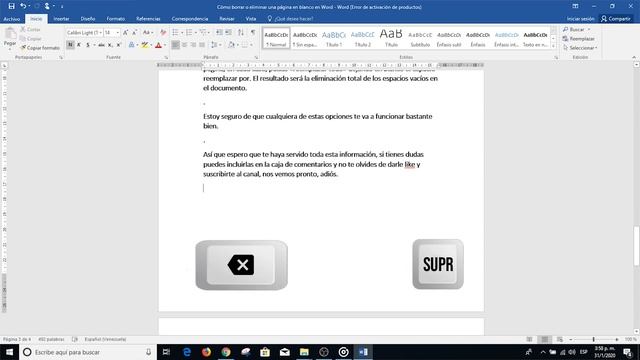Image resolution: width=640 pixels, height=360 pixels.
Task: Undo the last action
Action: [23, 6]
